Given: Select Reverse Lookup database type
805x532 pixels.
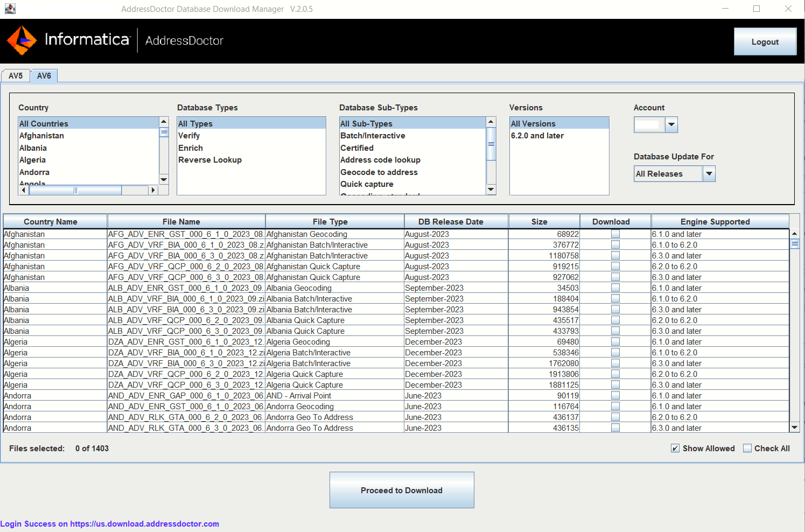Looking at the screenshot, I should tap(251, 160).
